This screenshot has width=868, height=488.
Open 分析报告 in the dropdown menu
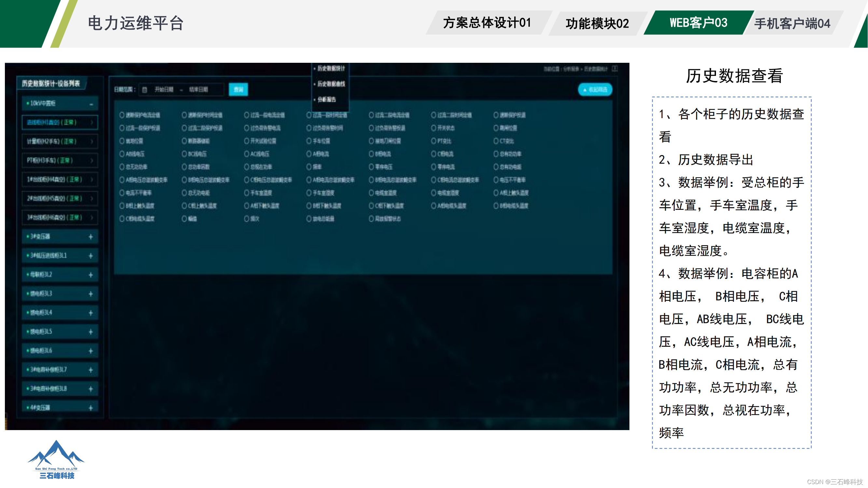(326, 99)
